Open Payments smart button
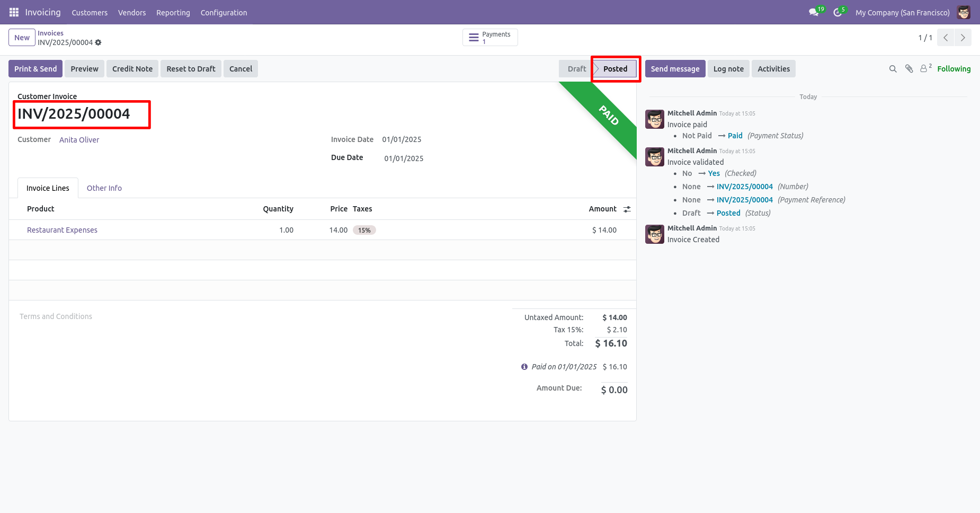Image resolution: width=980 pixels, height=513 pixels. pos(490,38)
